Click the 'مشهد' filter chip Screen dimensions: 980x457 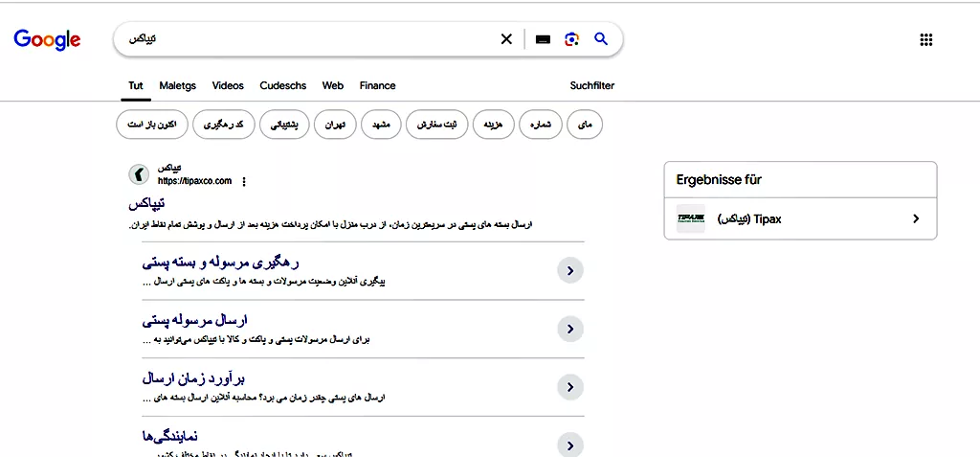click(381, 125)
